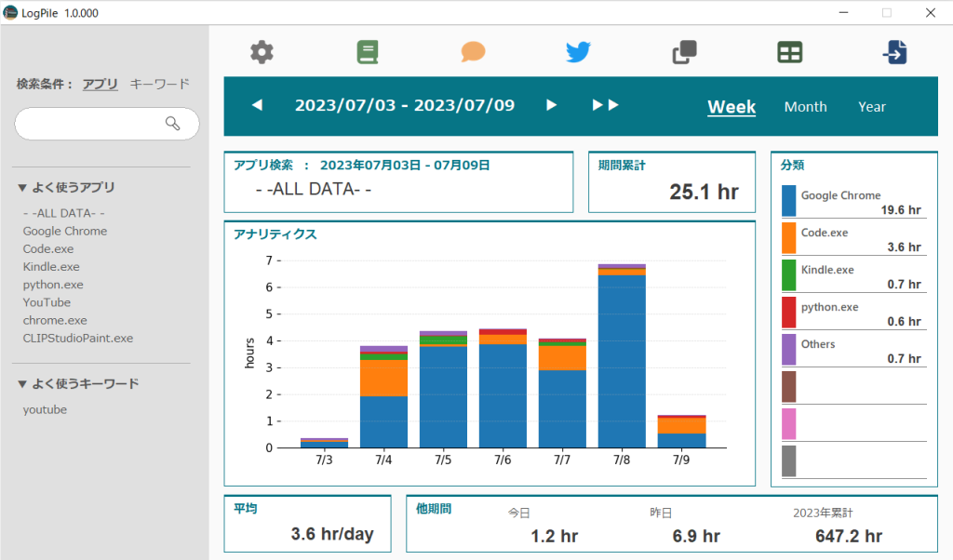Switch to Month view

click(805, 107)
